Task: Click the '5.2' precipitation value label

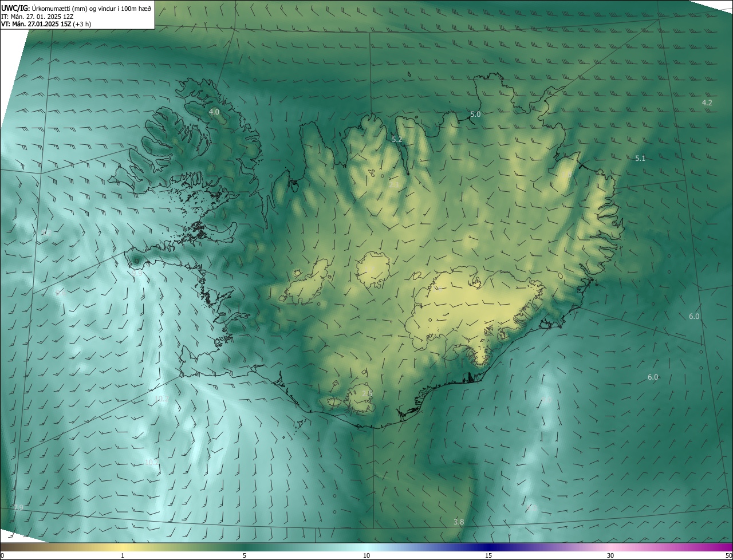Action: pyautogui.click(x=397, y=139)
